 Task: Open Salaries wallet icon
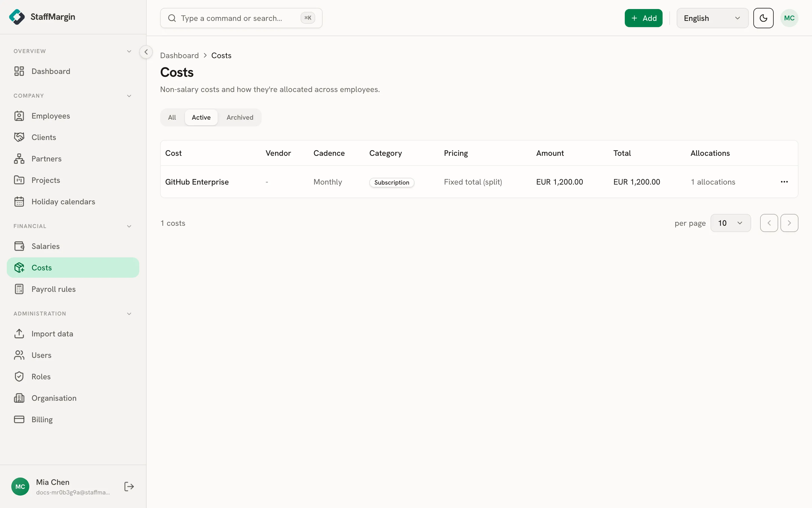tap(19, 246)
